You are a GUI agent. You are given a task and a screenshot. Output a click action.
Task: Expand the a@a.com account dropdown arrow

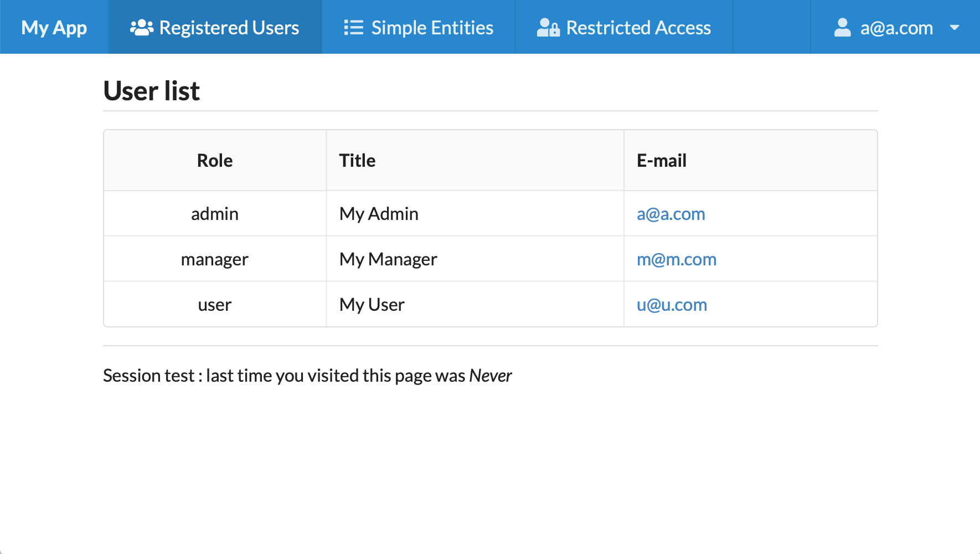tap(955, 28)
